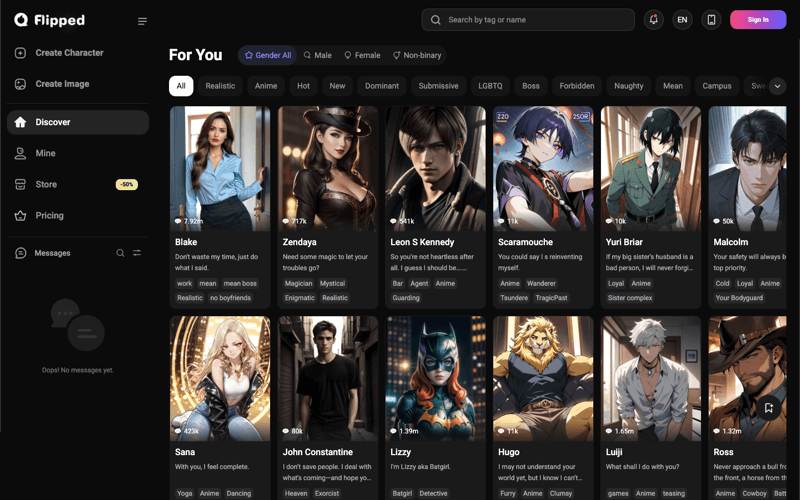800x500 pixels.
Task: Open John Constantine card image
Action: pos(328,379)
